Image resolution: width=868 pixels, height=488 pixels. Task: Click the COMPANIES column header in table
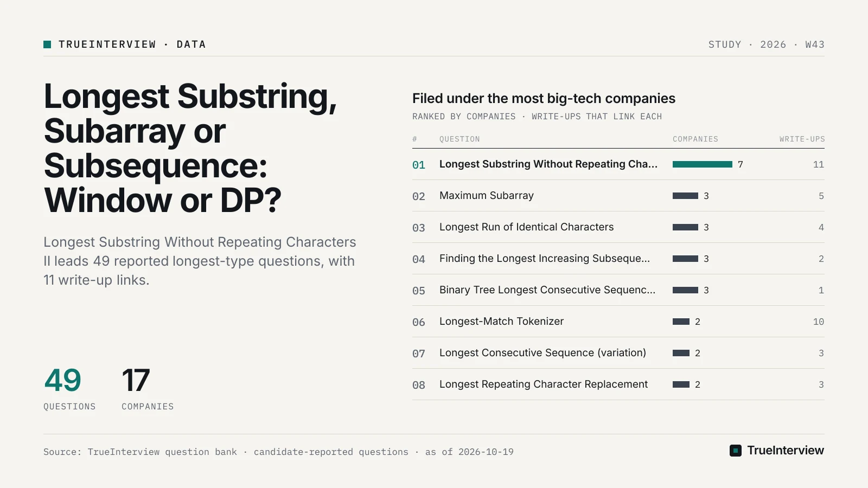click(695, 139)
